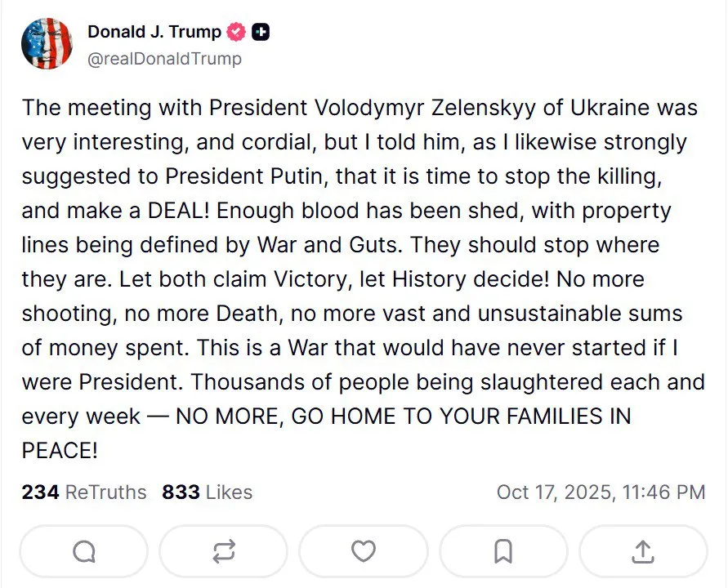
Task: Bookmark this post
Action: (x=503, y=552)
